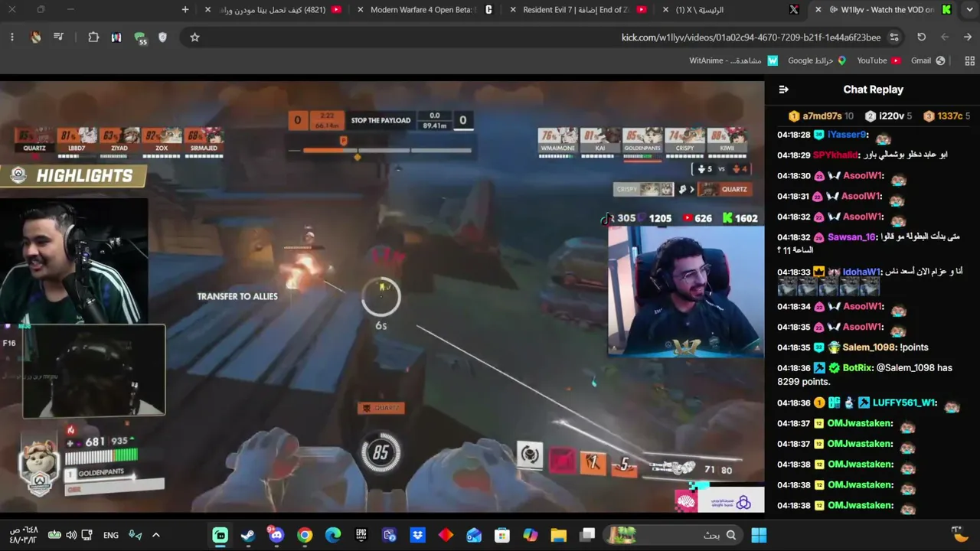
Task: Open the apps grid on bookmarks bar
Action: coord(969,60)
